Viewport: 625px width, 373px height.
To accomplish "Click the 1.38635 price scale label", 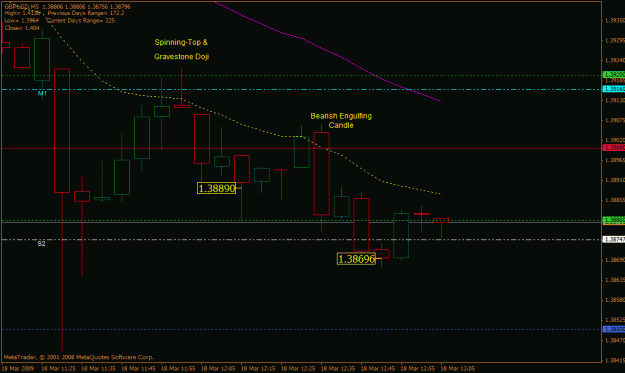I will pos(614,280).
